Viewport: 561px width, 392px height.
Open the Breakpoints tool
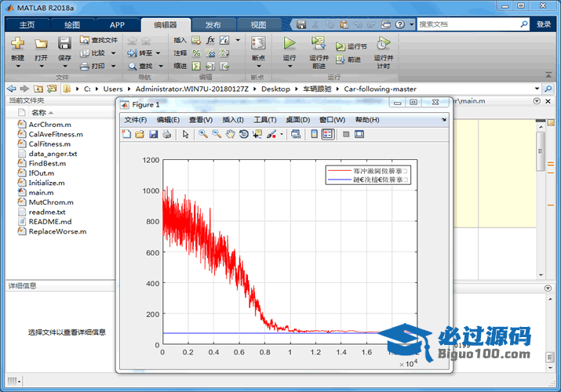coord(258,52)
